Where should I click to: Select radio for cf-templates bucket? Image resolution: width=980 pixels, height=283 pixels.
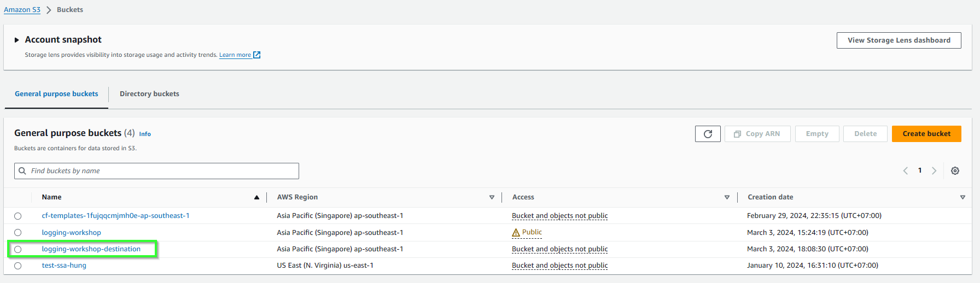[18, 216]
